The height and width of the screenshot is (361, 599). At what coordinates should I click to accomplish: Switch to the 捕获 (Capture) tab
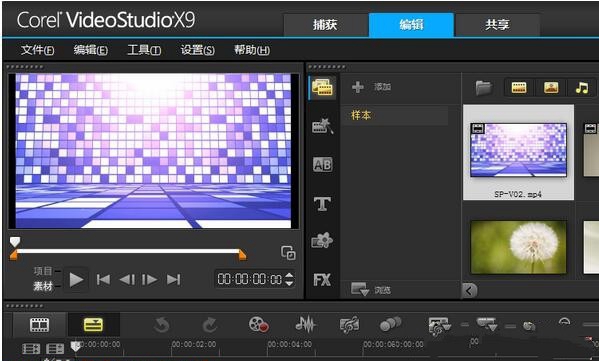pos(325,25)
